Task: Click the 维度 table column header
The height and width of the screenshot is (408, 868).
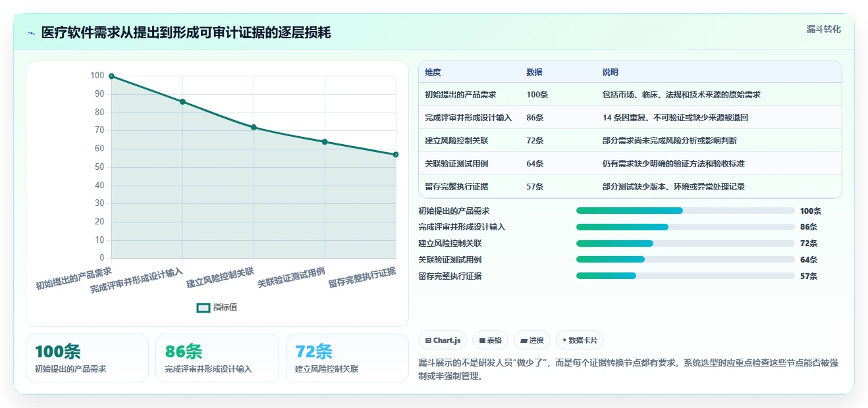Action: point(433,72)
